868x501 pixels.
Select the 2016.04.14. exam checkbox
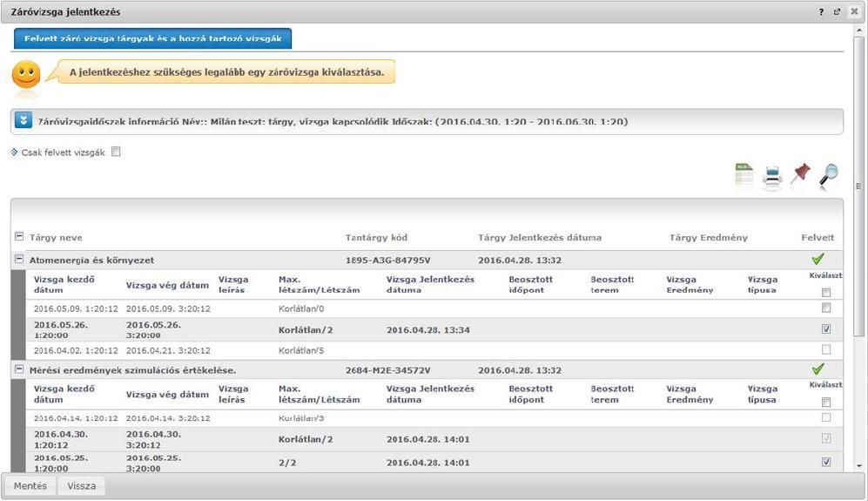pos(826,418)
